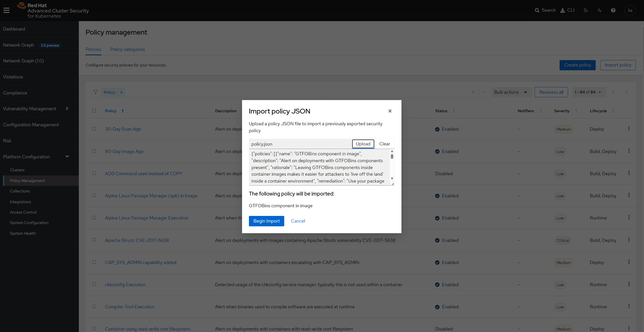This screenshot has width=644, height=332.
Task: Check ADD Command used instead of COPY
Action: click(94, 173)
